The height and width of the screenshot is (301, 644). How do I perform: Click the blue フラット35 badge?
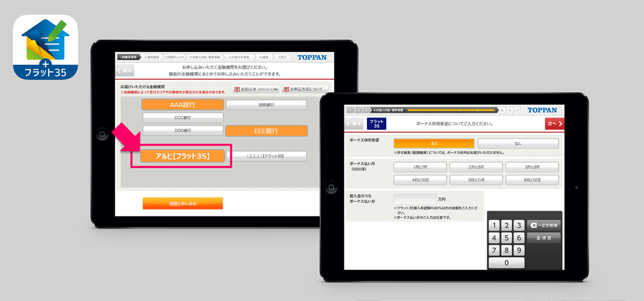pos(377,123)
